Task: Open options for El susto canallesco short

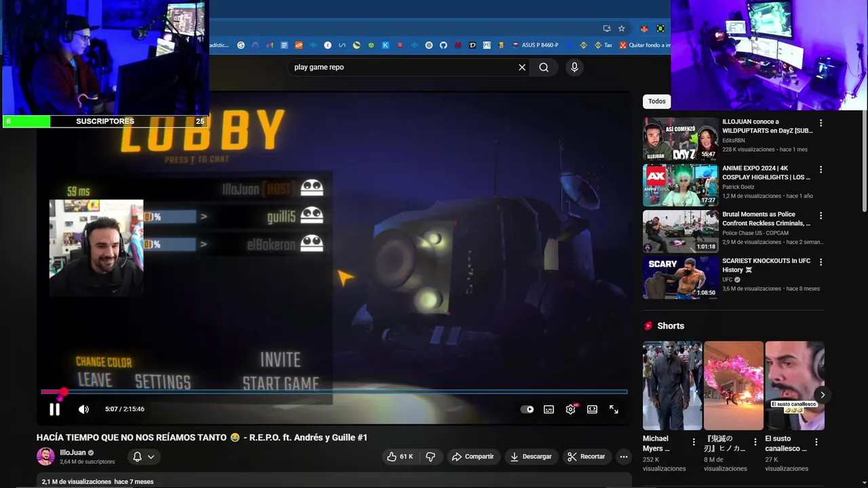Action: (816, 442)
